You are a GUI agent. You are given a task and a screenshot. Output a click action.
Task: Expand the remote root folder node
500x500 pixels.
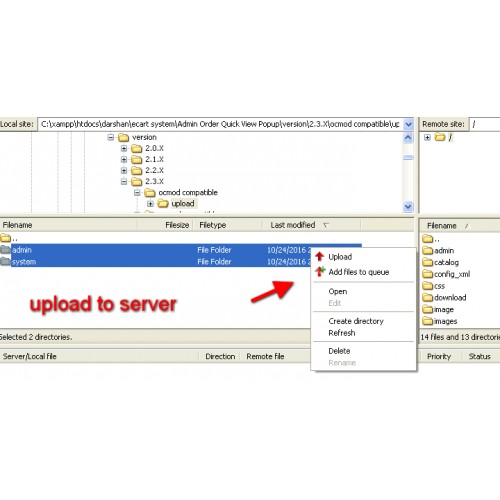[427, 137]
